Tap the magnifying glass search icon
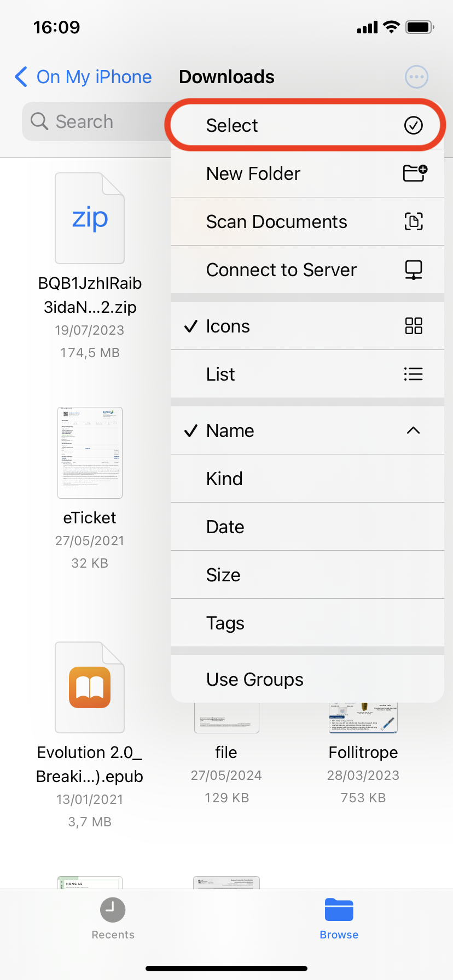The height and width of the screenshot is (980, 453). (x=39, y=121)
